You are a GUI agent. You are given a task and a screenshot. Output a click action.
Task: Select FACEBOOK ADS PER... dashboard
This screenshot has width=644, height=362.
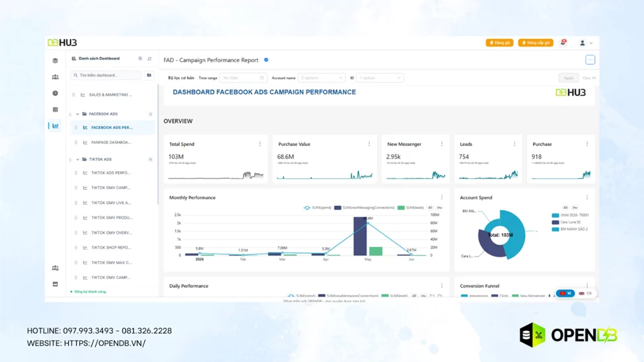(x=112, y=127)
